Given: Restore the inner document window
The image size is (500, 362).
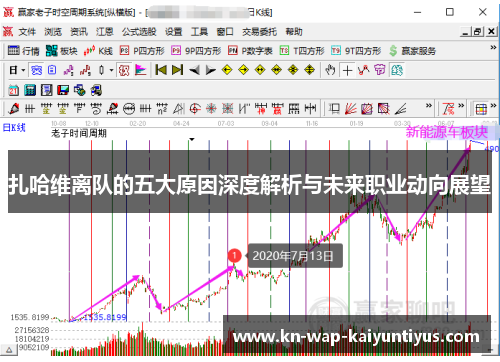Looking at the screenshot, I should tap(478, 32).
